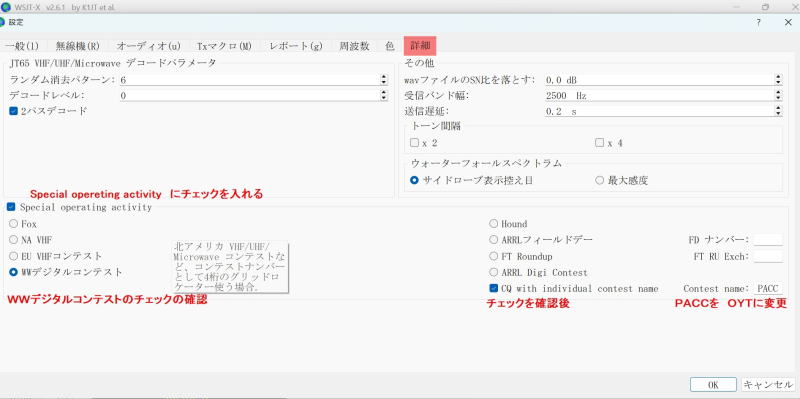800x399 pixels.
Task: Click the Contest name field showing PACC
Action: pos(768,289)
